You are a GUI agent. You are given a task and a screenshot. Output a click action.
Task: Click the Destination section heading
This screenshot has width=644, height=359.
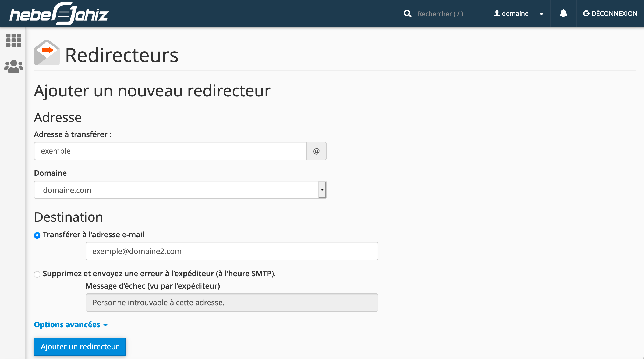tap(69, 217)
